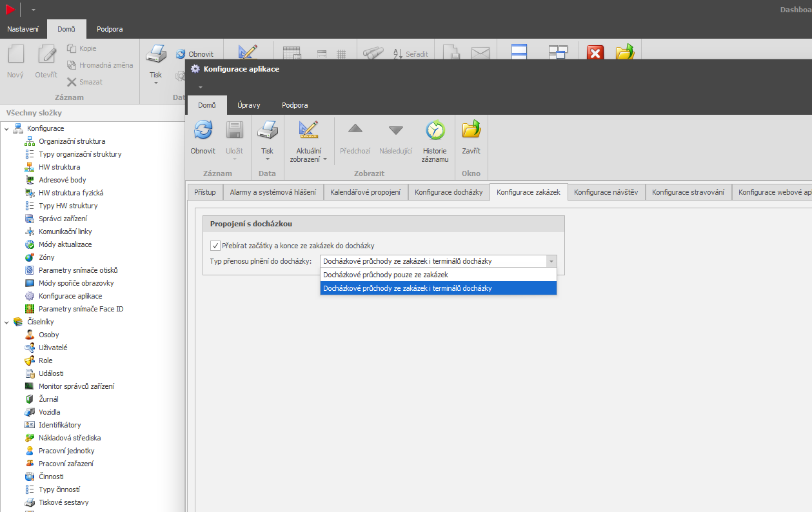This screenshot has height=512, width=812.
Task: Click the Předchozí up arrow
Action: coord(355,130)
